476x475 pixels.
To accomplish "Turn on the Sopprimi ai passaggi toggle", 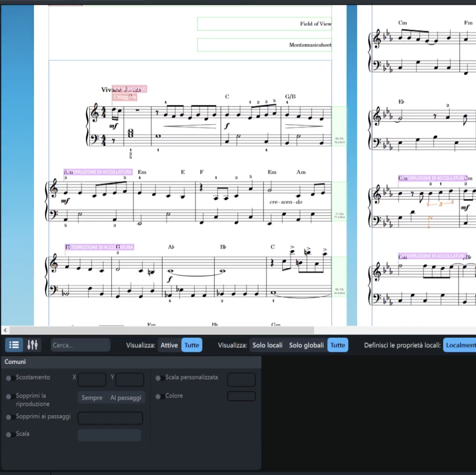I will (9, 417).
